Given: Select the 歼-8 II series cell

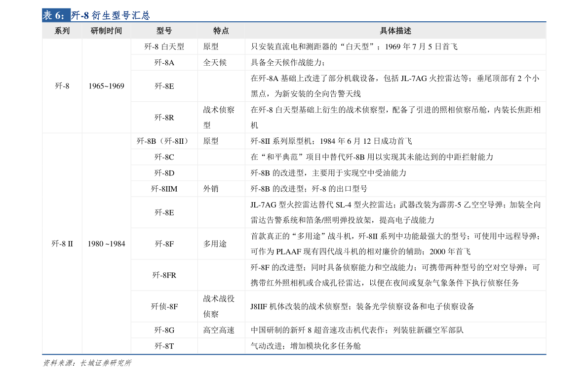Looking at the screenshot, I should click(x=62, y=244).
